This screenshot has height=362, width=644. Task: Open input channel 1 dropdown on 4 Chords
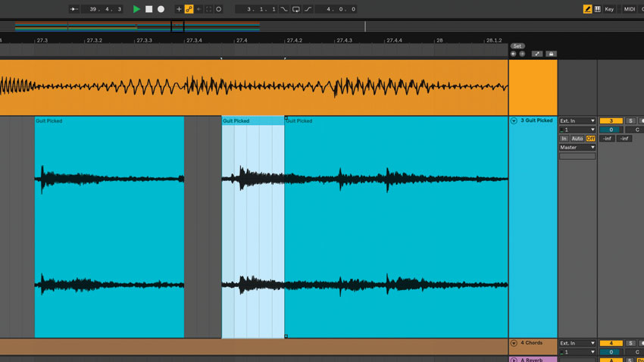[x=577, y=352]
